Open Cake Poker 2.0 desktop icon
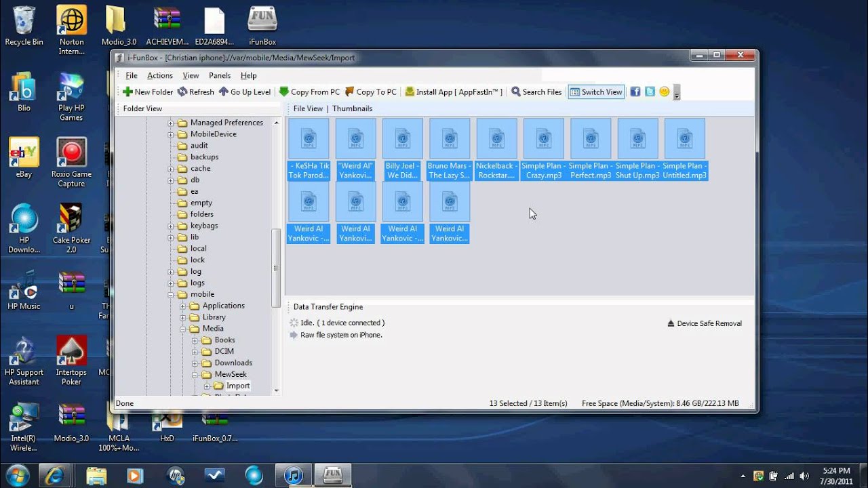Screen dimensions: 868x488 71,228
